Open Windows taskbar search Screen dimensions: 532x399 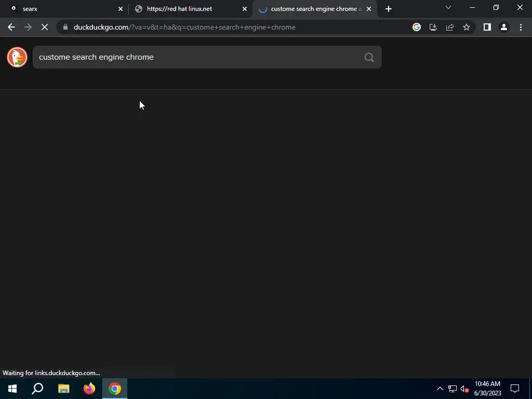[x=37, y=389]
